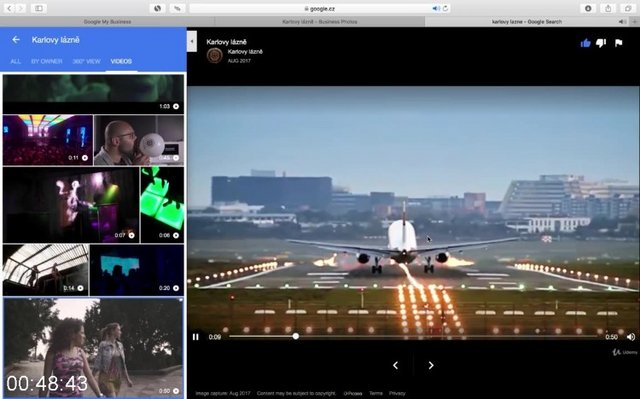Viewport: 640px width, 399px height.
Task: Click the AUG 2017 upload date
Action: tap(239, 61)
